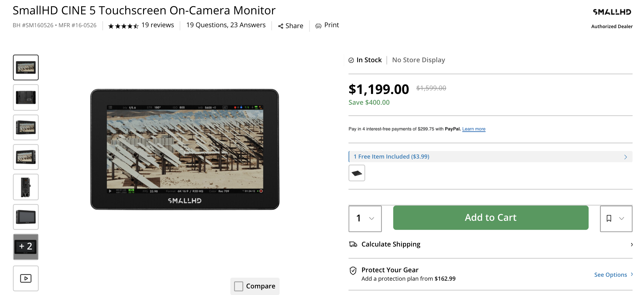
Task: Expand Calculate Shipping chevron
Action: [x=632, y=244]
